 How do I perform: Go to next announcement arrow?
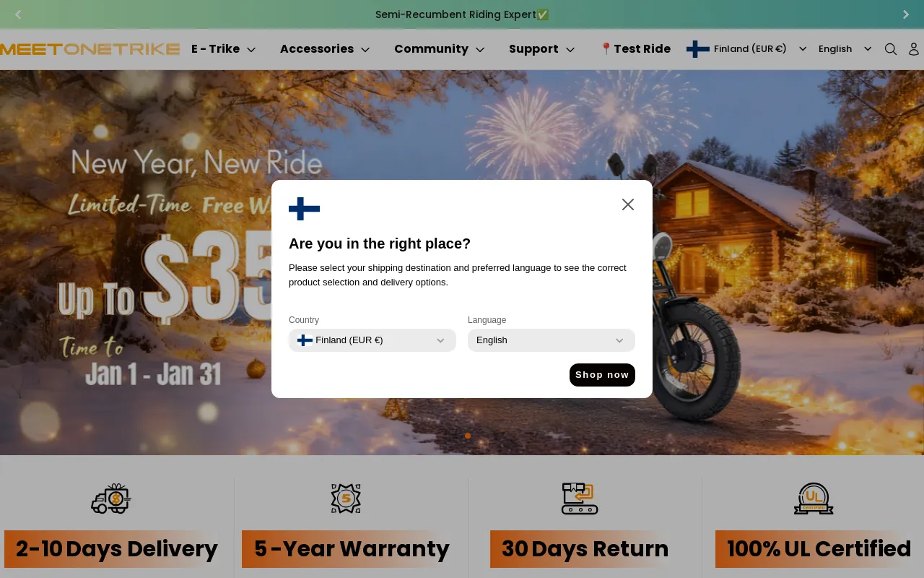click(906, 14)
